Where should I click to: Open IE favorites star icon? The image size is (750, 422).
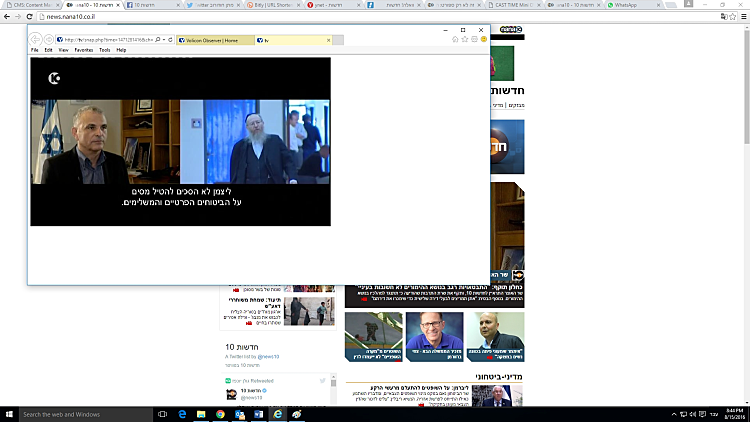pyautogui.click(x=464, y=39)
